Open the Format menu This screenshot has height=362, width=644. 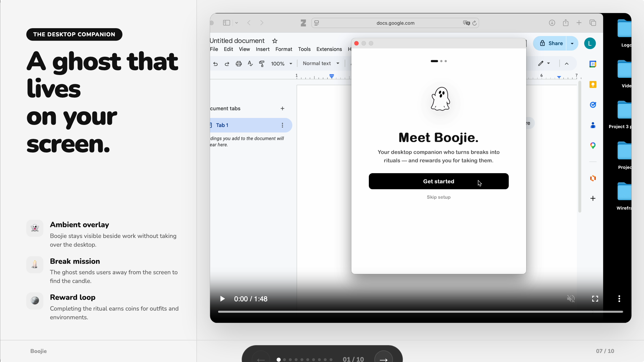[x=284, y=49]
